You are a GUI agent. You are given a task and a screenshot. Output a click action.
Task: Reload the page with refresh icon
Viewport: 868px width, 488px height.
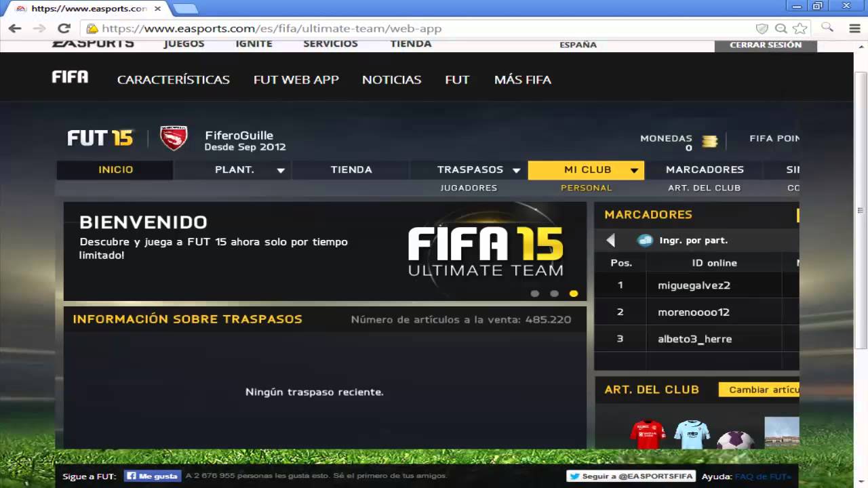pos(64,28)
